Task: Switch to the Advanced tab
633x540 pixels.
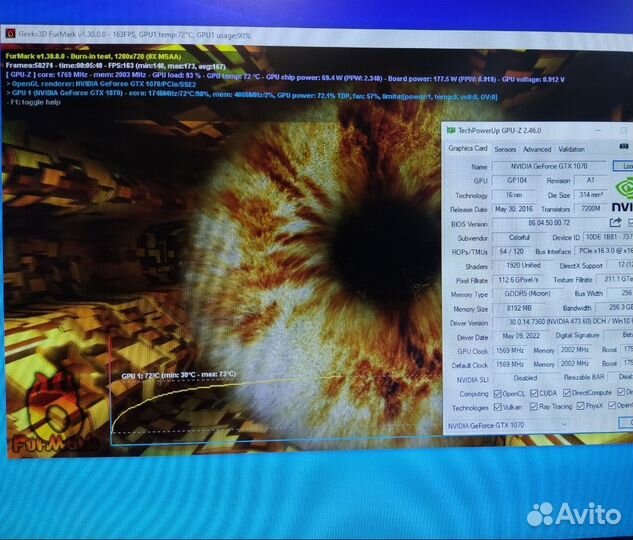Action: pyautogui.click(x=537, y=149)
